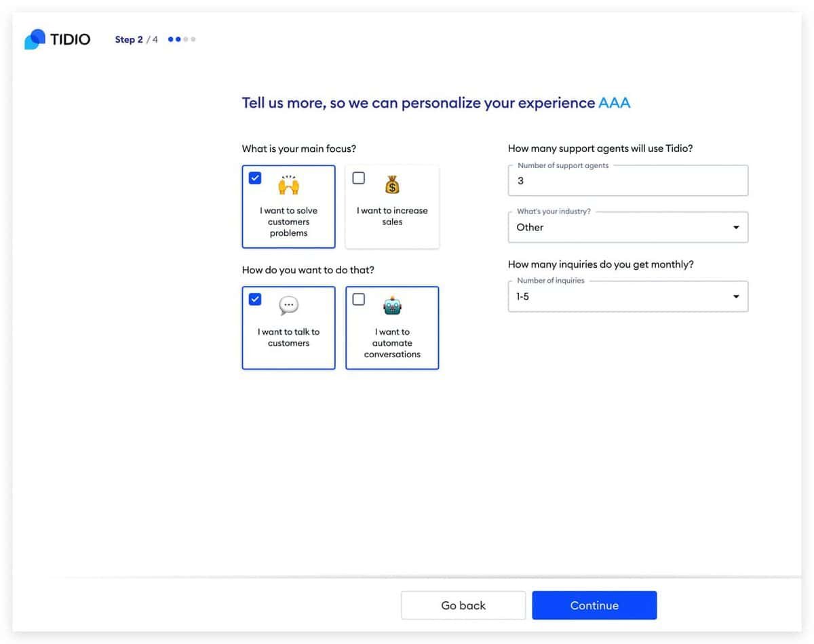814x644 pixels.
Task: Click the Tidio logo
Action: pyautogui.click(x=57, y=39)
